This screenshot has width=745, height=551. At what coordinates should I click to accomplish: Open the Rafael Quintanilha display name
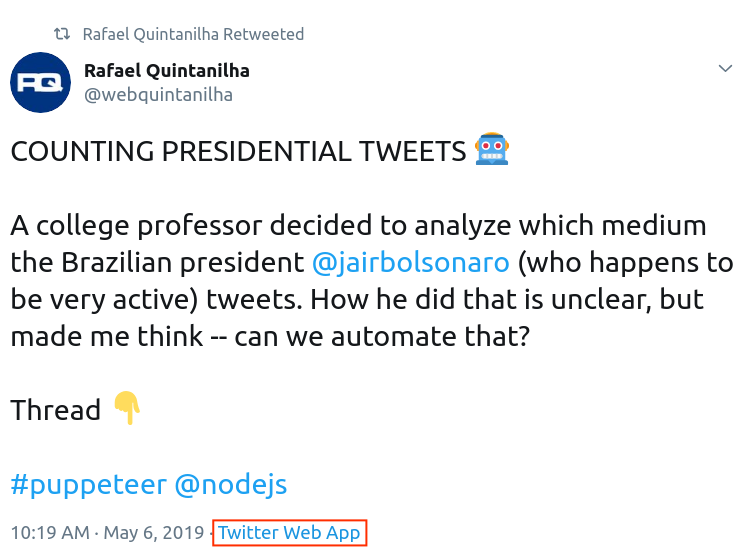coord(167,71)
